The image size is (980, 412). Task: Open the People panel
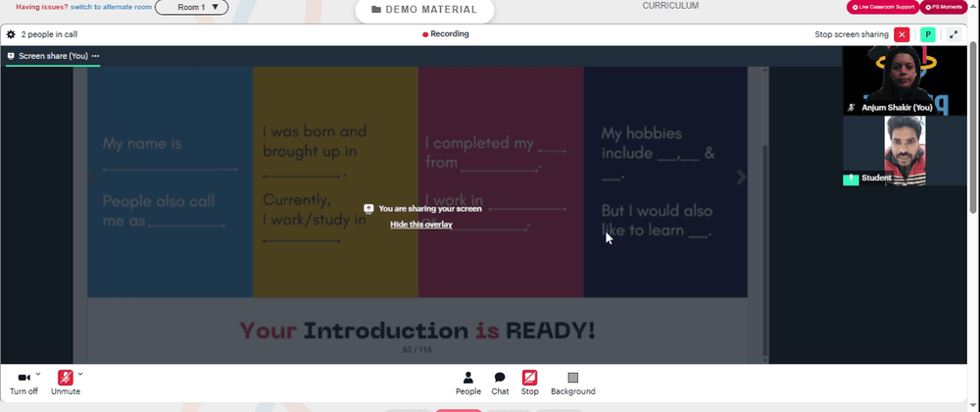pyautogui.click(x=468, y=383)
